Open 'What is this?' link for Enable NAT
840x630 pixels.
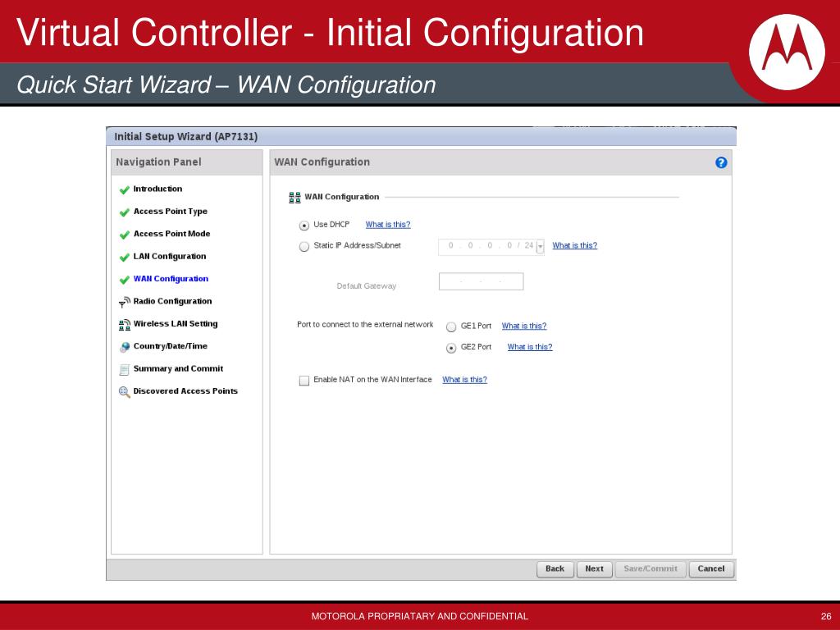click(x=464, y=379)
